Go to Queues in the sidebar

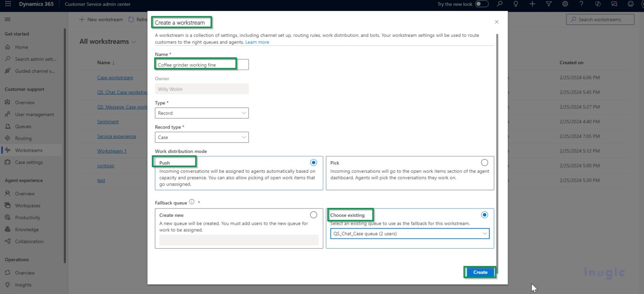coord(23,126)
